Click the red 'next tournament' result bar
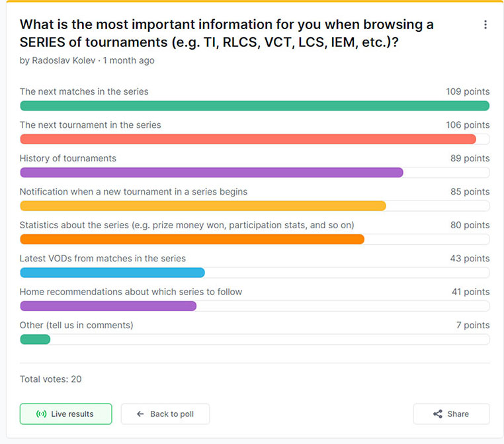The height and width of the screenshot is (444, 504). click(248, 139)
